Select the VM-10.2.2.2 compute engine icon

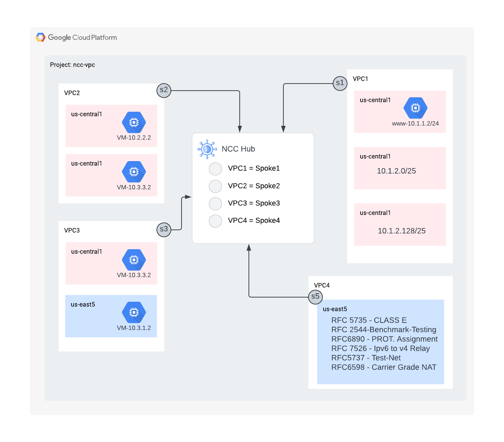click(134, 122)
